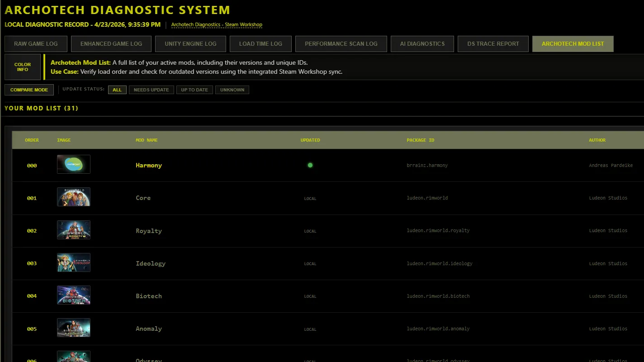Filter mods by Up To Date status

pos(194,90)
